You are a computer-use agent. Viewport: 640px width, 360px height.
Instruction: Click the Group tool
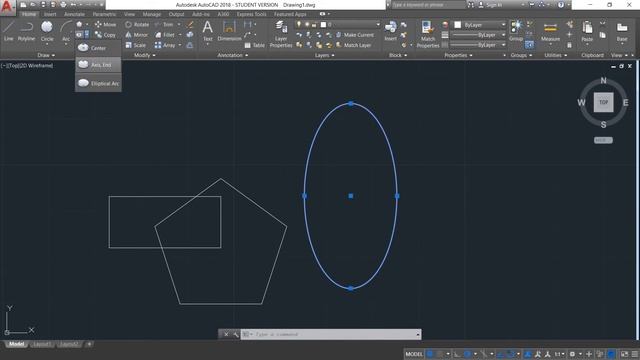(x=516, y=31)
